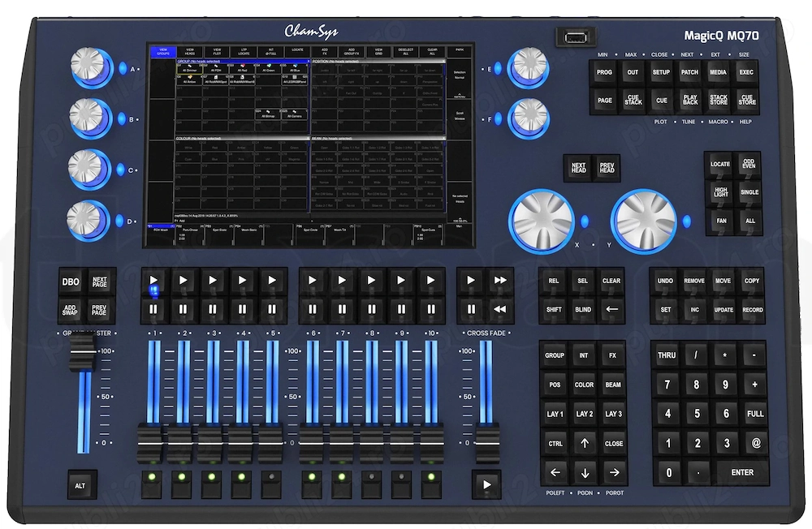Grab the playback fader 7 handle
Viewport: 812px width, 529px height.
(x=341, y=443)
